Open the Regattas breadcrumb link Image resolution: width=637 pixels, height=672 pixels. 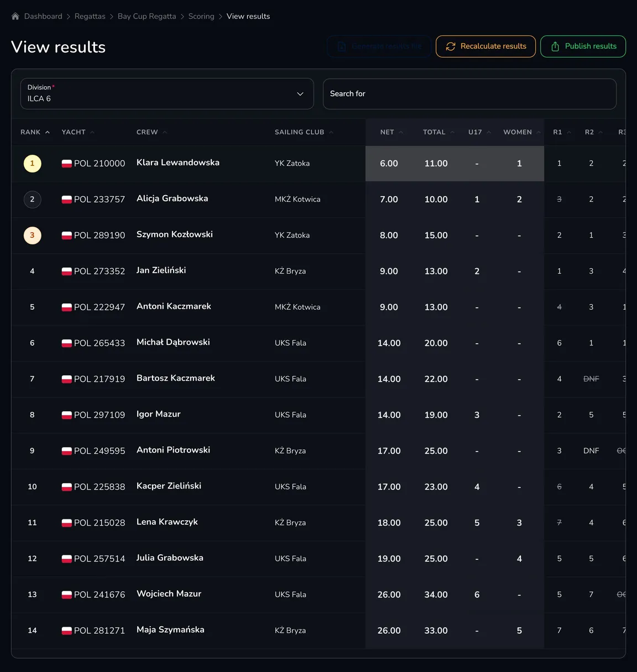90,16
